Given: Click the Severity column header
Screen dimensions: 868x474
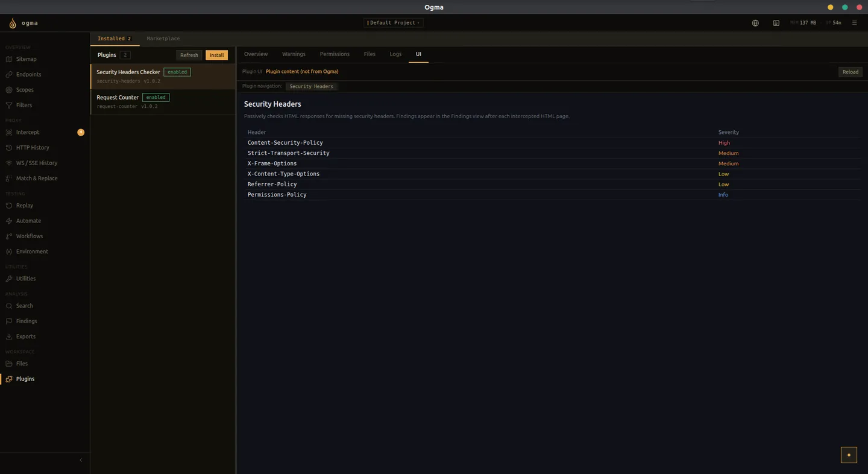Looking at the screenshot, I should 728,132.
